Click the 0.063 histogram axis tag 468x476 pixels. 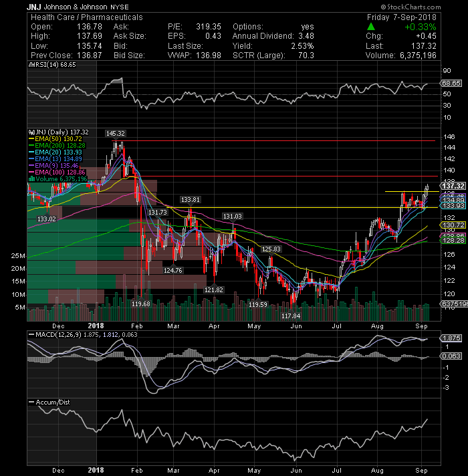[451, 356]
